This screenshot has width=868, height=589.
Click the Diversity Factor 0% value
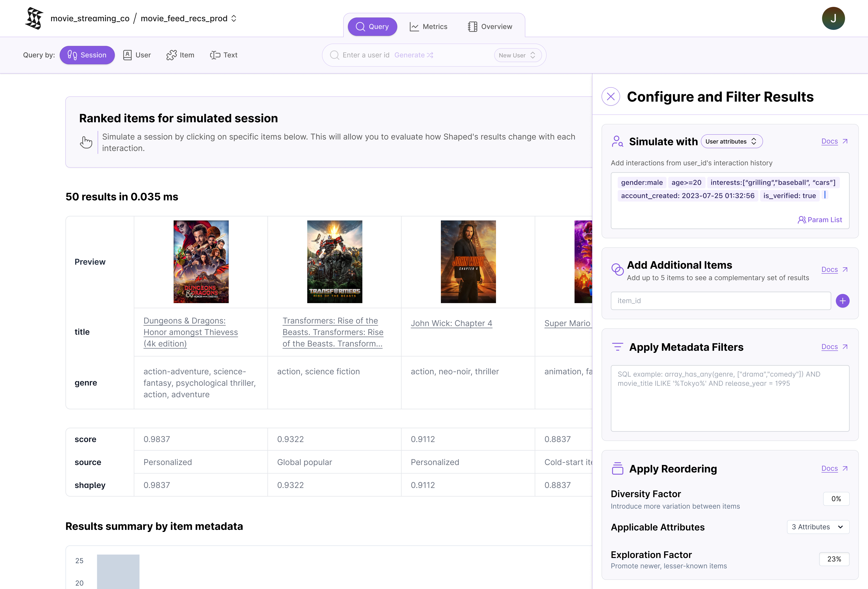click(x=836, y=499)
